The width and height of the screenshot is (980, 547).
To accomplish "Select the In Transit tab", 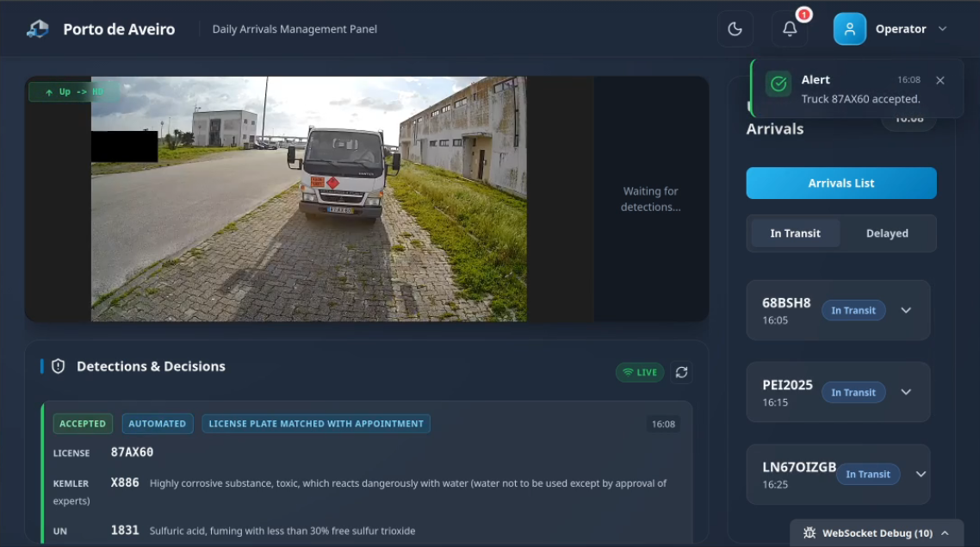I will [x=795, y=233].
